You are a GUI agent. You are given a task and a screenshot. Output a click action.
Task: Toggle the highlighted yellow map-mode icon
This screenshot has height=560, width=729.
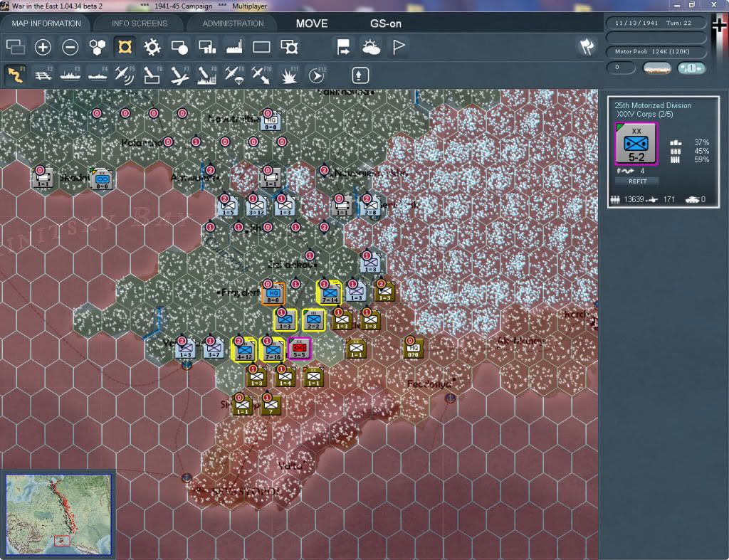pyautogui.click(x=125, y=47)
